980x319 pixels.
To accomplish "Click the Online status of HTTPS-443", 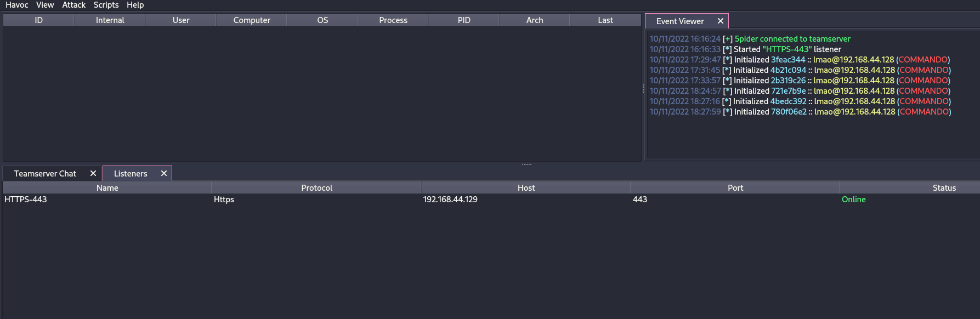I will point(853,200).
